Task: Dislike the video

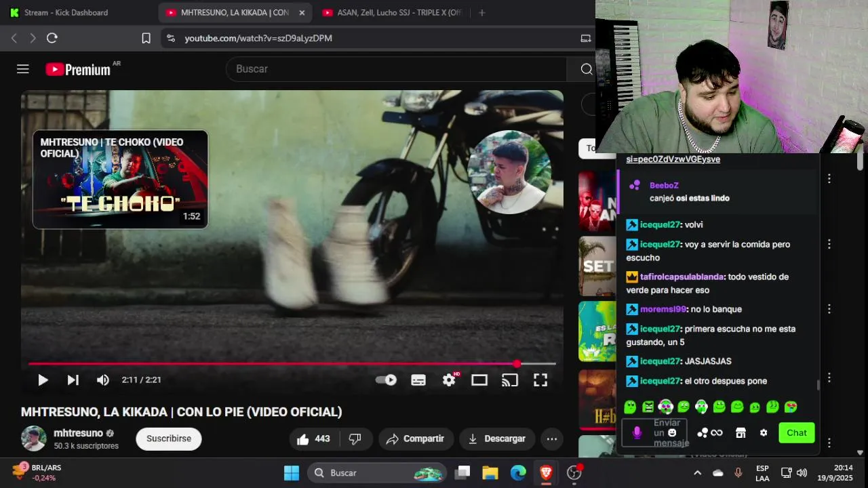Action: pos(355,439)
